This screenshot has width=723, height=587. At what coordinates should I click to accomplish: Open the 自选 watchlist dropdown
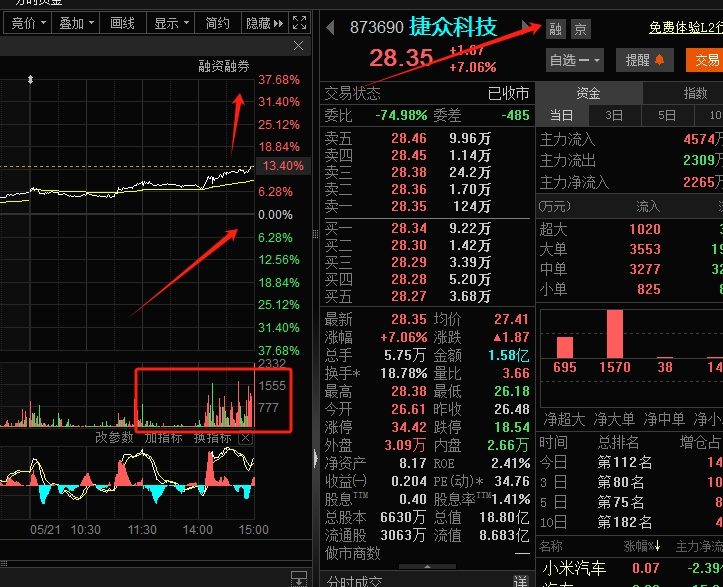(575, 60)
